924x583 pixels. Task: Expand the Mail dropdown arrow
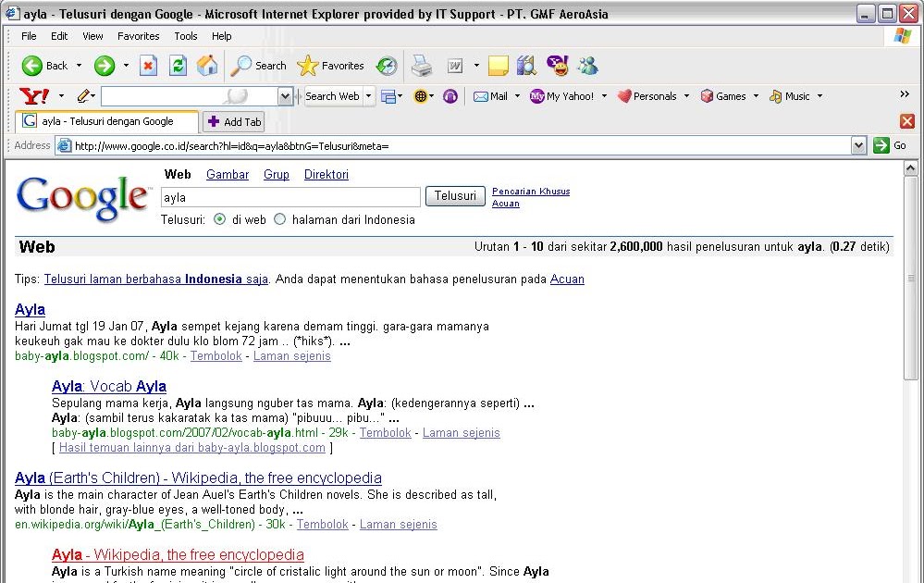click(517, 96)
